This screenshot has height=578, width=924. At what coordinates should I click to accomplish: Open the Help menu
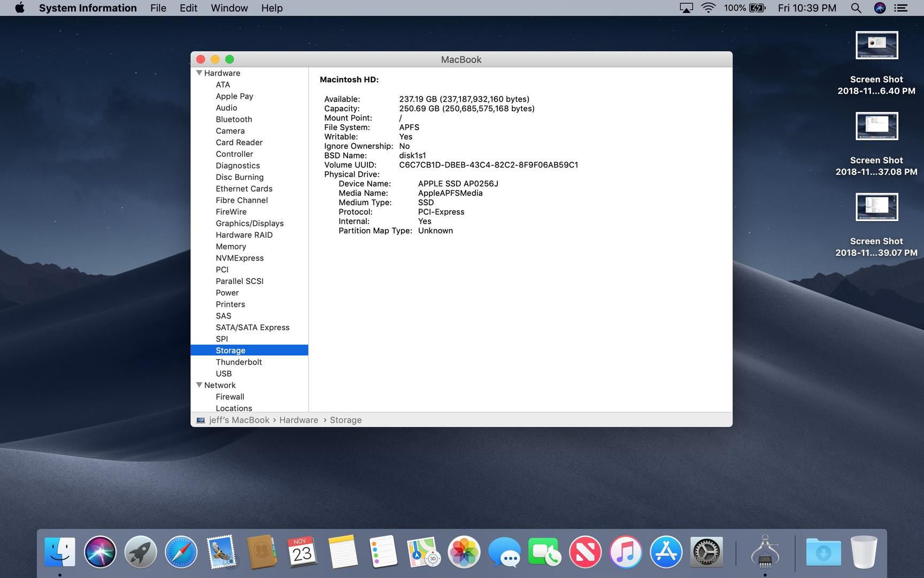coord(272,8)
